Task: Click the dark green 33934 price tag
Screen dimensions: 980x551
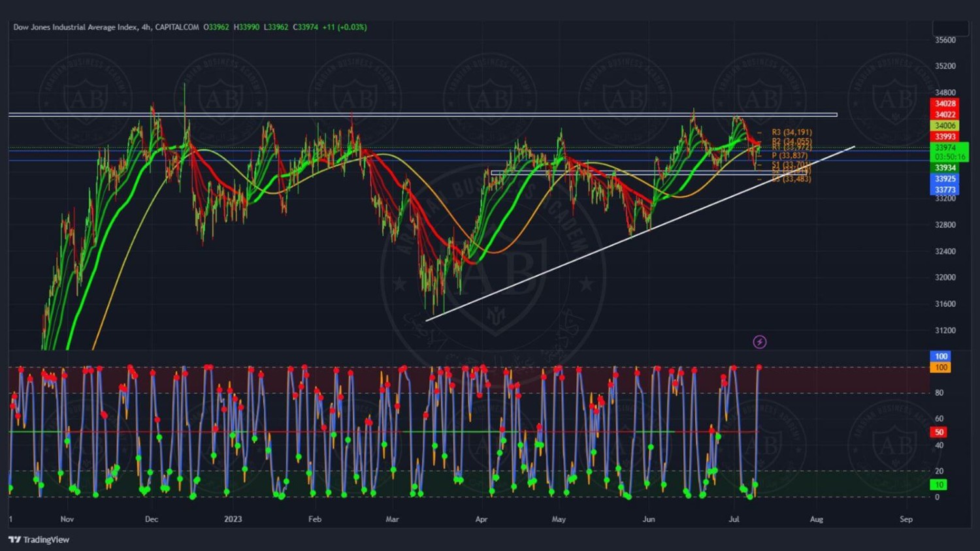Action: pyautogui.click(x=945, y=168)
